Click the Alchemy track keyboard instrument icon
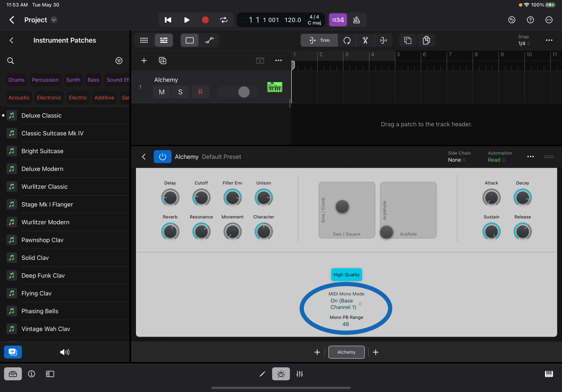This screenshot has height=392, width=562. click(x=275, y=87)
